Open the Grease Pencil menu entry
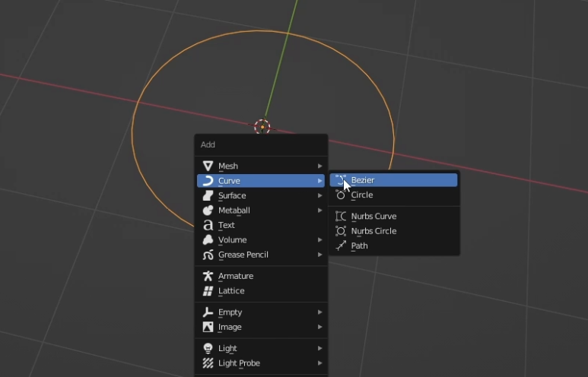588x377 pixels. point(261,255)
